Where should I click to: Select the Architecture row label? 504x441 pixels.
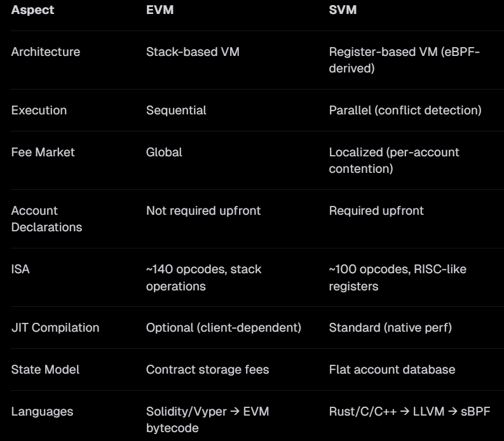(x=46, y=51)
